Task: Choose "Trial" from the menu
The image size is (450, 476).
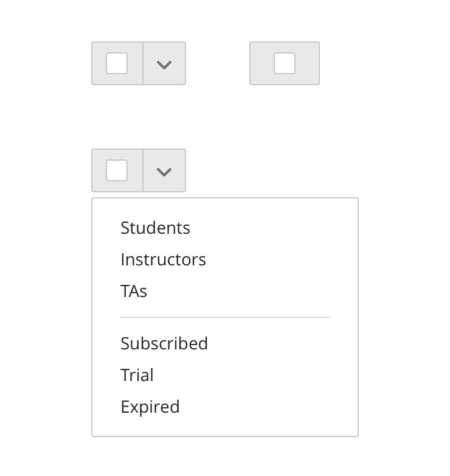Action: pyautogui.click(x=137, y=375)
